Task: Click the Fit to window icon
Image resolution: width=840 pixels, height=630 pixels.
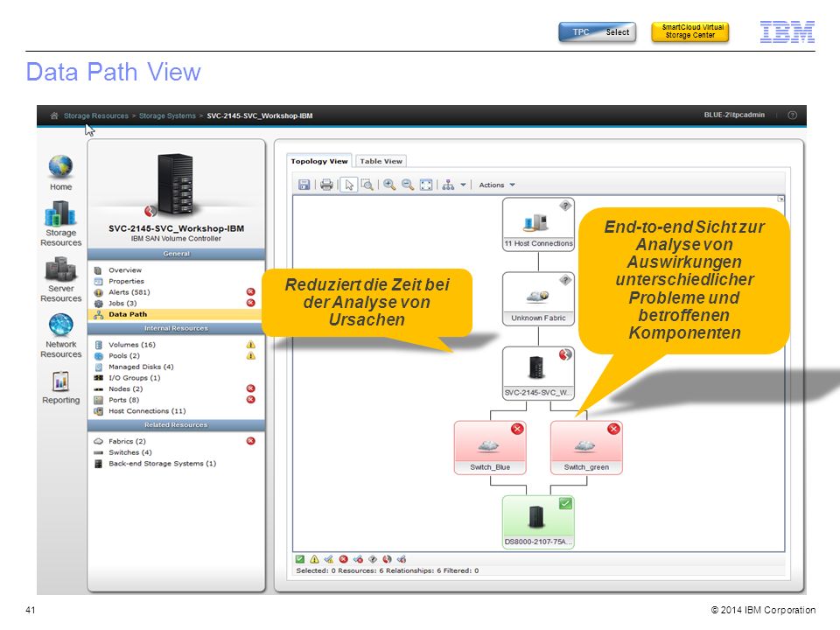Action: [x=426, y=185]
